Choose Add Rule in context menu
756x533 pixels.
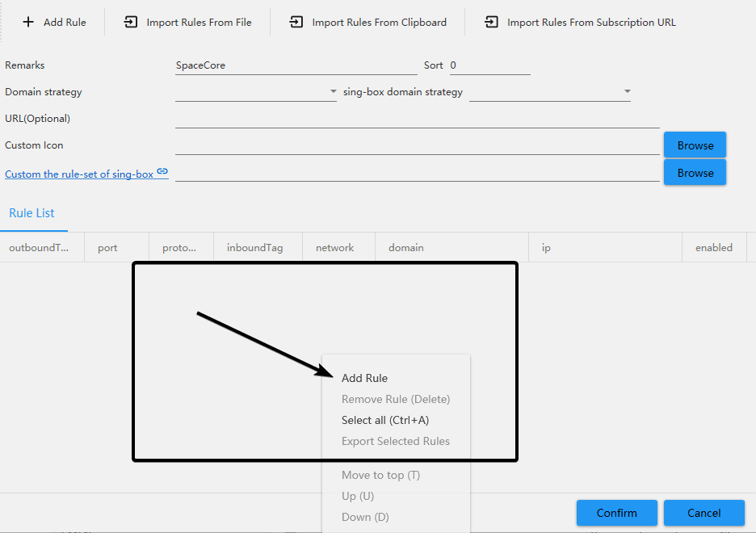(364, 378)
